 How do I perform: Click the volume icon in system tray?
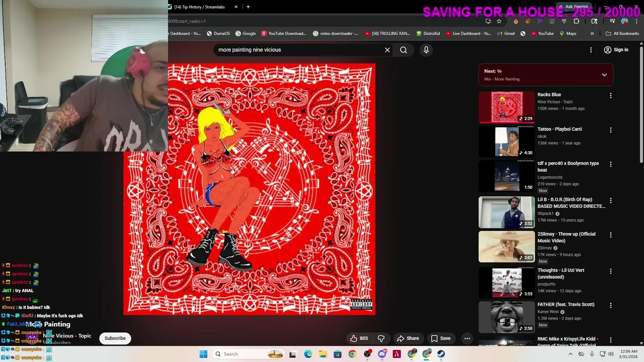(x=611, y=354)
